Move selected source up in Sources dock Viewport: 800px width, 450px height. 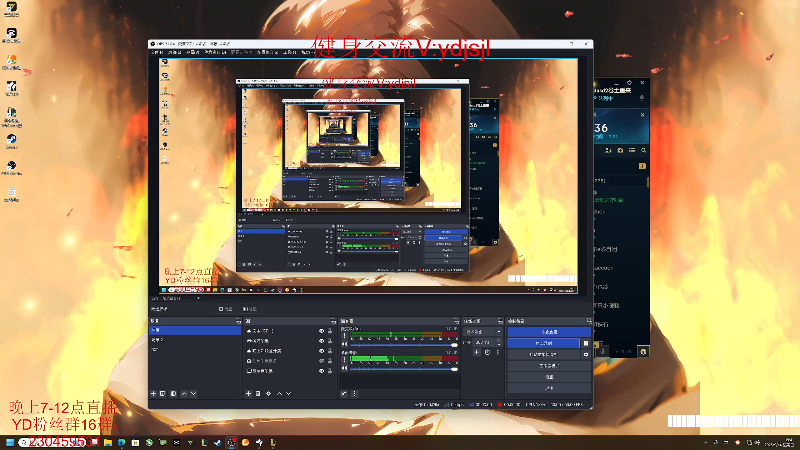[280, 393]
